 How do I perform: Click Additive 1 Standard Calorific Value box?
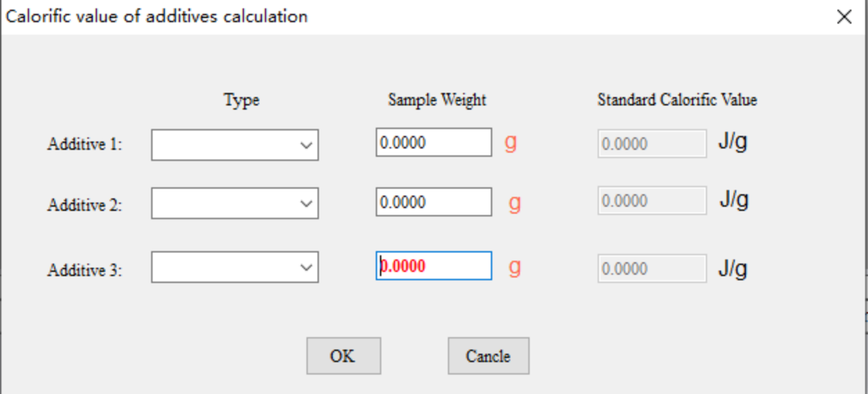pos(652,144)
